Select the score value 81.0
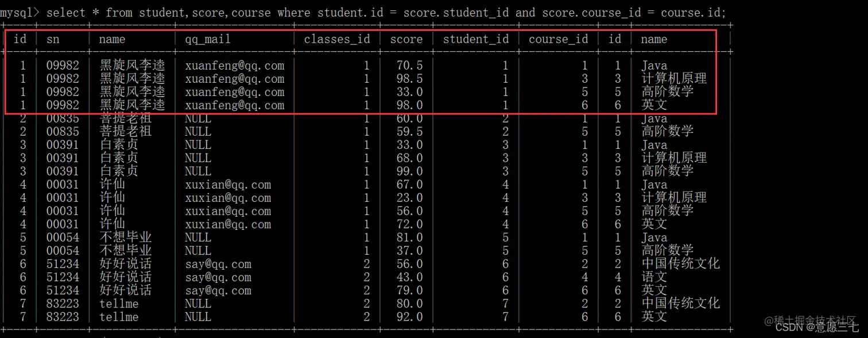 coord(410,237)
